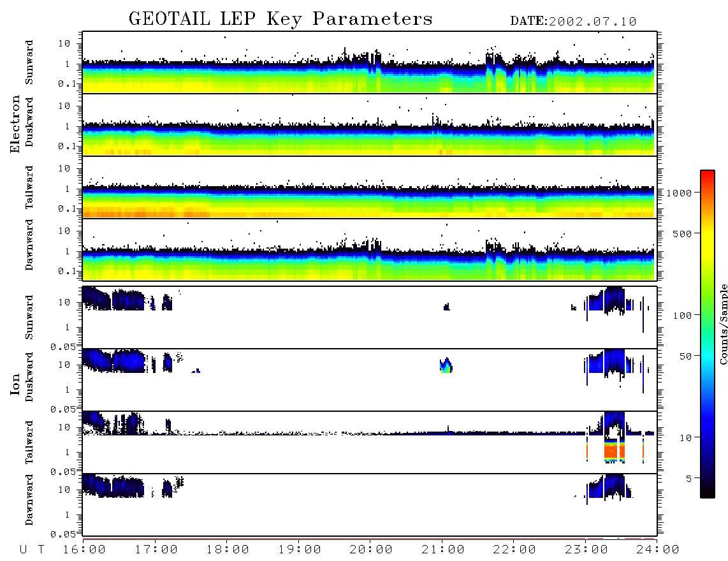Click the orange-red burst in Ion Tailward panel

615,451
